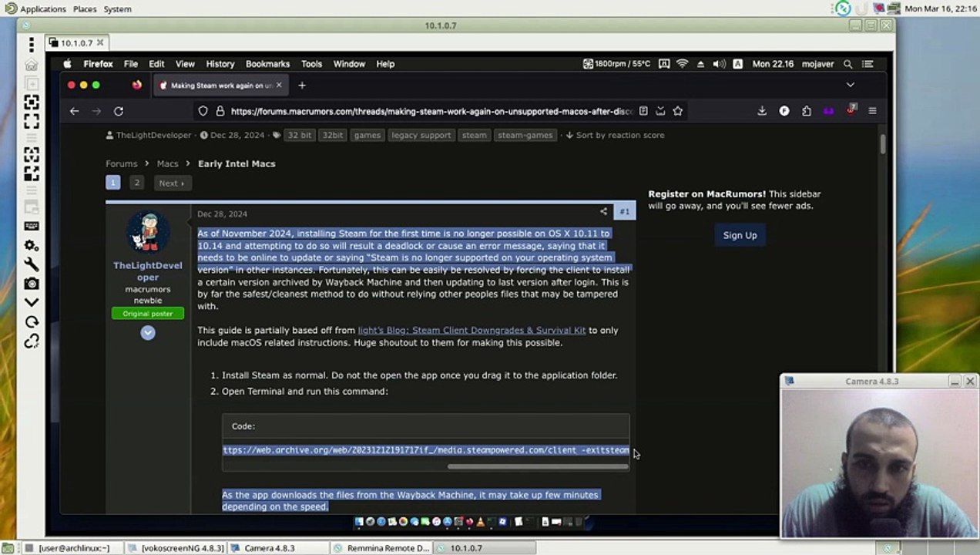Viewport: 980px width, 555px height.
Task: Open the Help menu
Action: 385,64
